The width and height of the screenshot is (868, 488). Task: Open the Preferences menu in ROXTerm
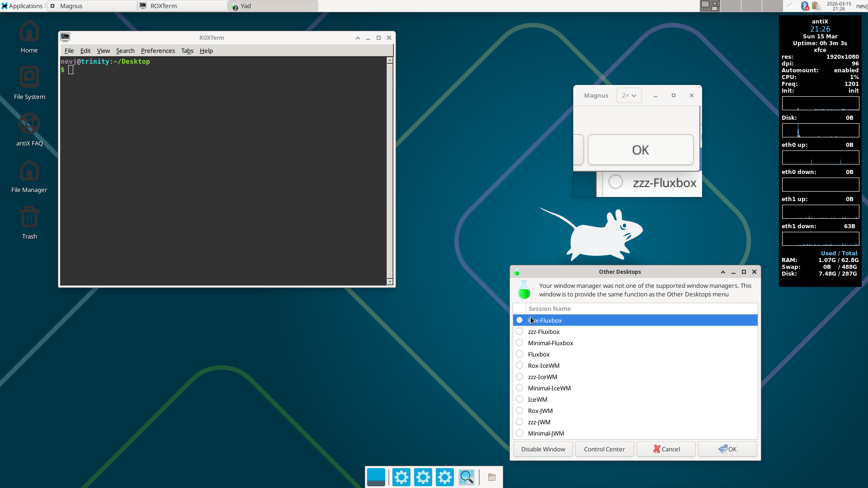[x=158, y=51]
